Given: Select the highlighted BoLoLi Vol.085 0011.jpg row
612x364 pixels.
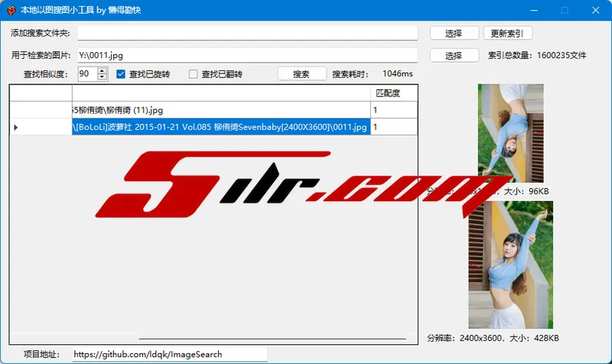Looking at the screenshot, I should pos(221,127).
